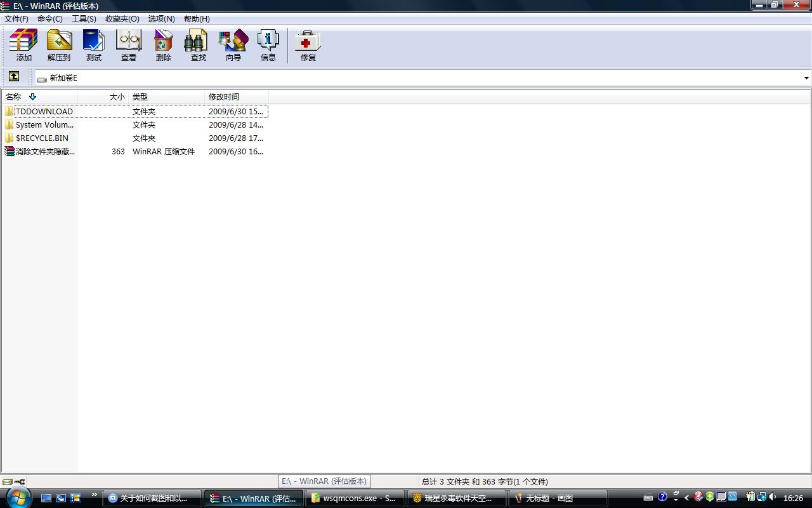Click the red security tray icon
This screenshot has height=508, width=812.
point(698,497)
